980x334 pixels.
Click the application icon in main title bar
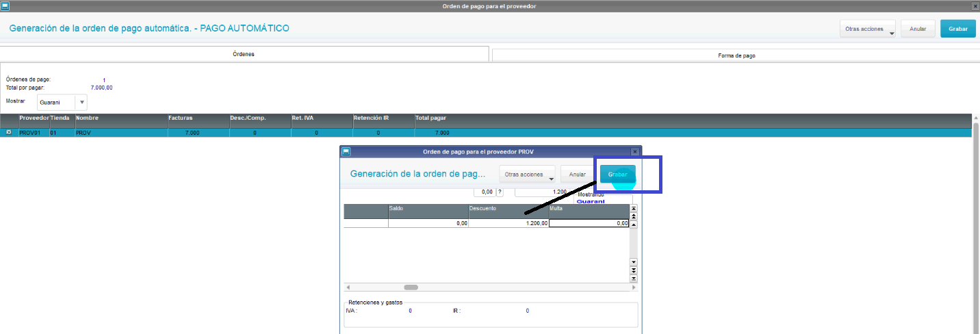click(x=5, y=5)
